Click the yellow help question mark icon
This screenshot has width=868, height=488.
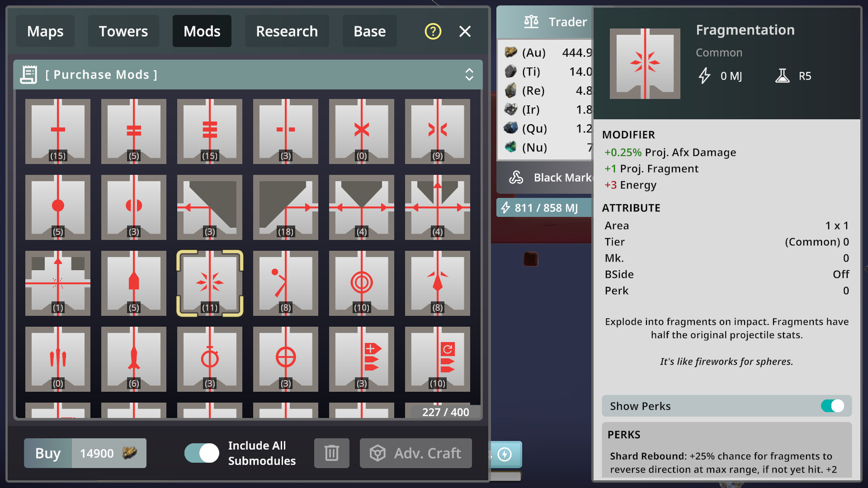coord(433,32)
